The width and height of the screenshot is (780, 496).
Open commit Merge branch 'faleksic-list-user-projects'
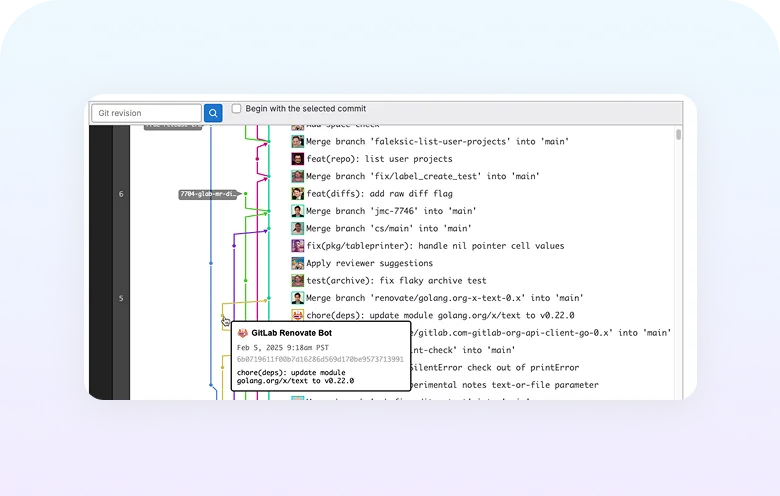point(412,142)
